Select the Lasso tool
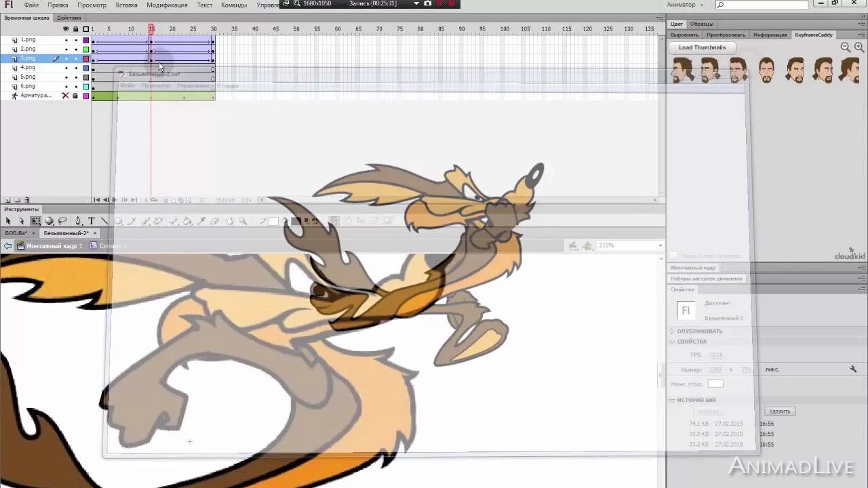Viewport: 868px width, 488px height. (62, 221)
